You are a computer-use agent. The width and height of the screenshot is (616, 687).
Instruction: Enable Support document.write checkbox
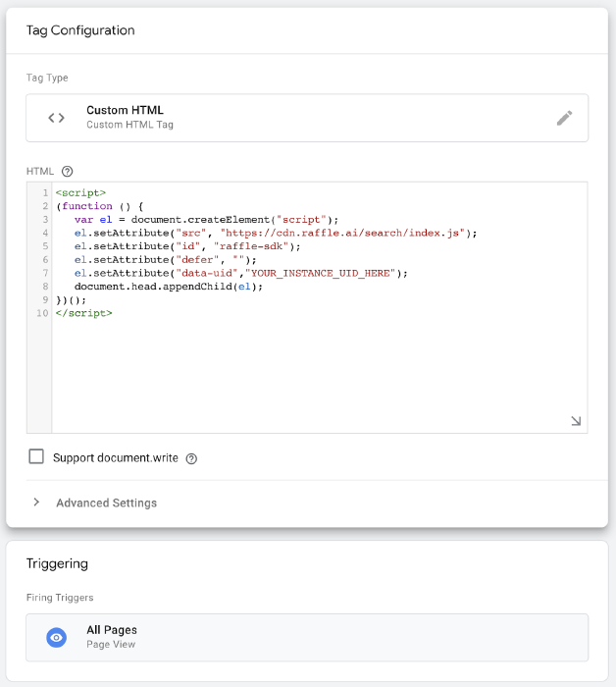[36, 456]
